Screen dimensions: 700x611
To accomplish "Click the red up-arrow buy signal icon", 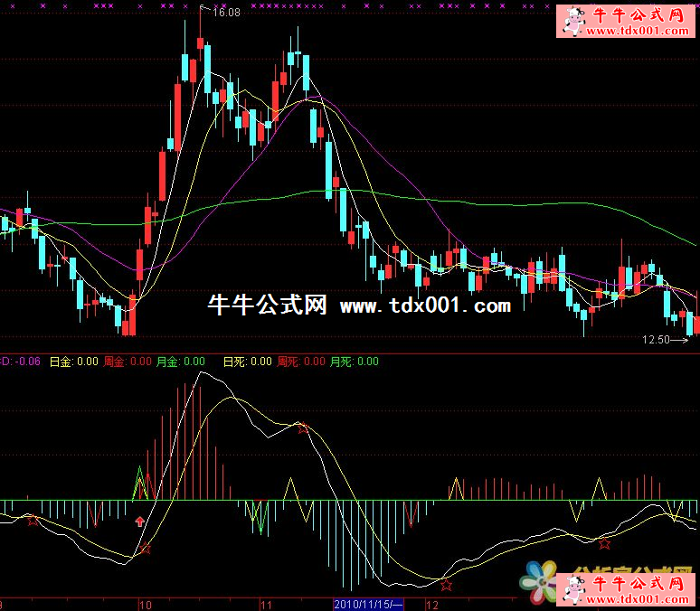I will pos(140,522).
